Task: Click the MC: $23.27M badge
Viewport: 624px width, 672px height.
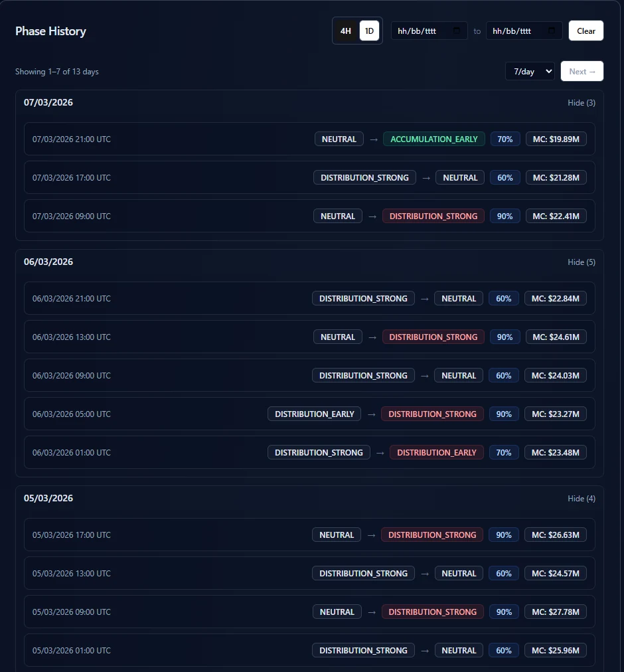Action: [x=556, y=414]
